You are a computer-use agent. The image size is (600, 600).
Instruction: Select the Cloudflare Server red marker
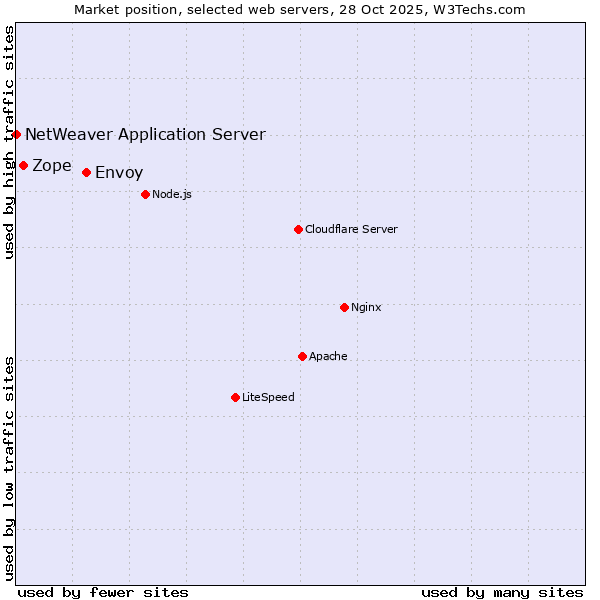[x=298, y=229]
